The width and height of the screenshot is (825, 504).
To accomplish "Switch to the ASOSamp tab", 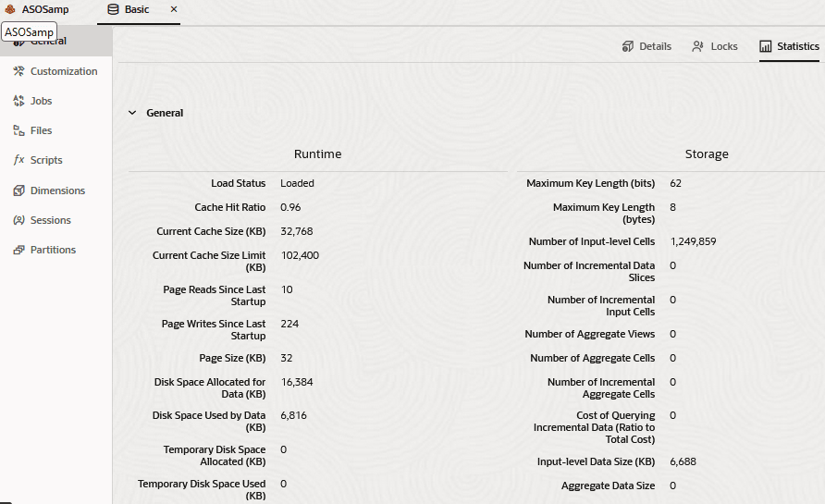I will click(37, 9).
